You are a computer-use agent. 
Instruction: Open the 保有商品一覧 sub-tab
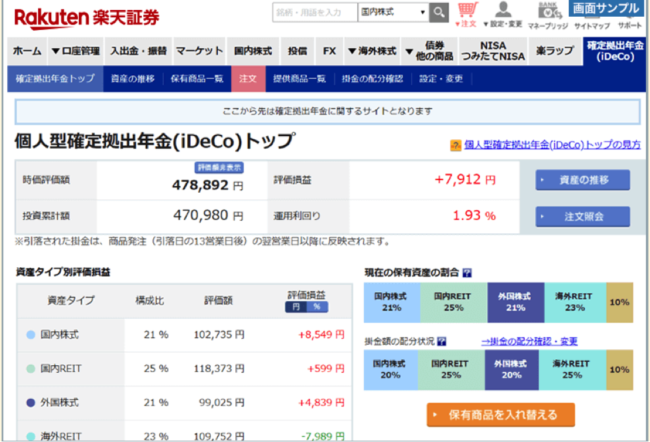click(196, 78)
